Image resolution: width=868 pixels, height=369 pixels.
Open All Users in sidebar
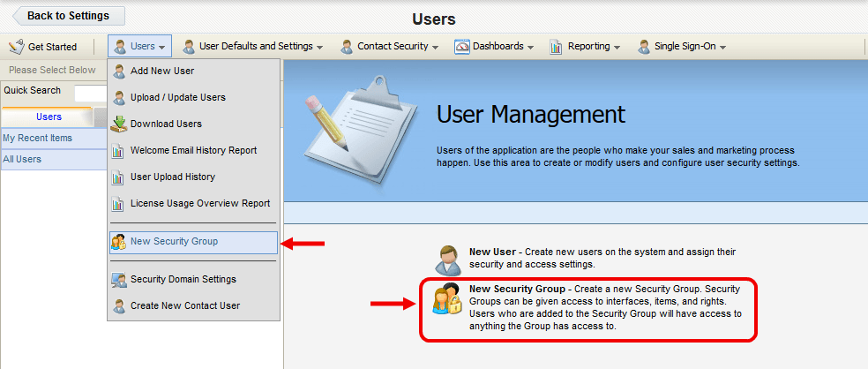pyautogui.click(x=54, y=160)
